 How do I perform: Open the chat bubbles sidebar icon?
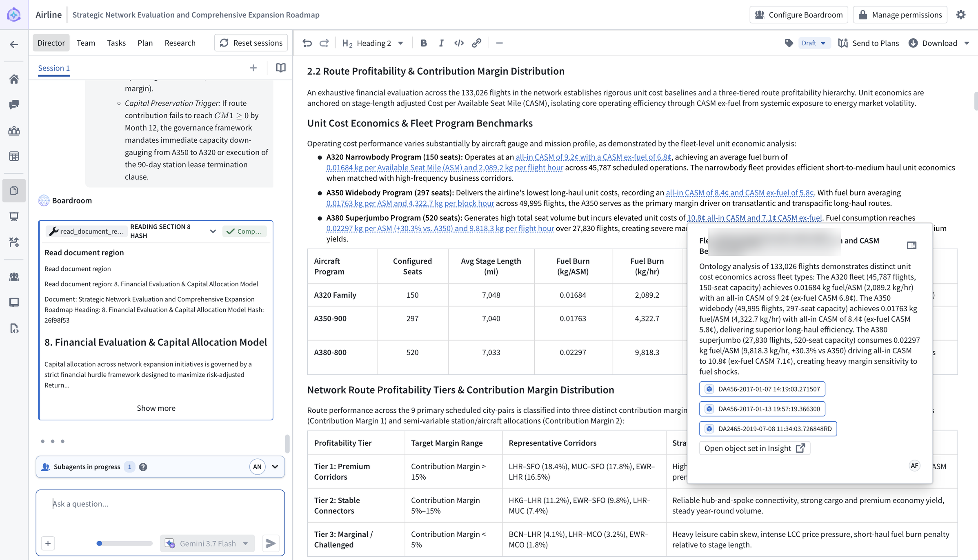tap(14, 105)
